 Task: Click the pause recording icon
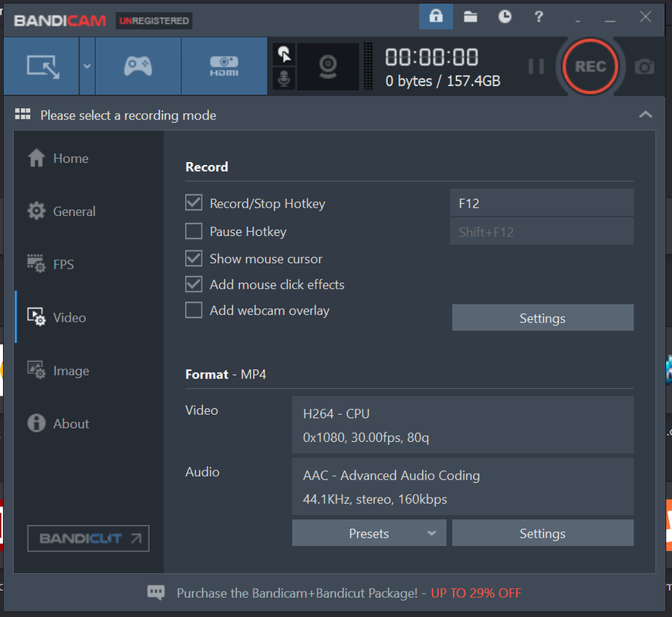point(535,66)
